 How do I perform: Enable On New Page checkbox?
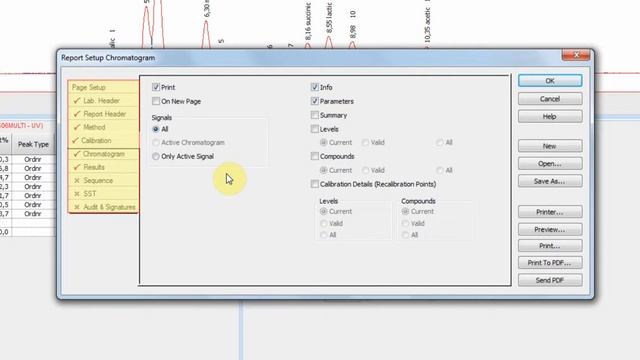click(x=156, y=101)
